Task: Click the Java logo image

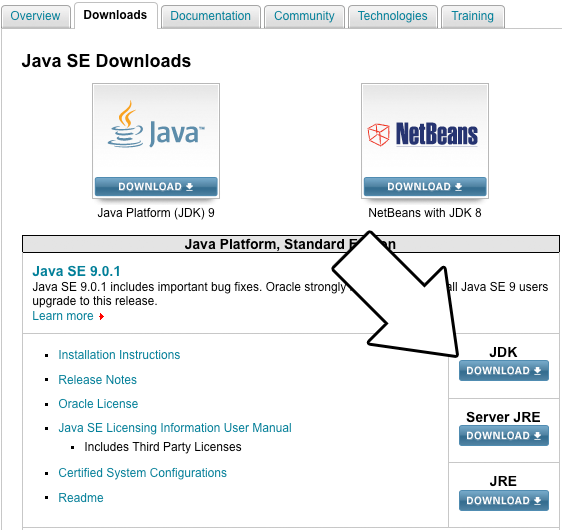Action: tap(156, 125)
